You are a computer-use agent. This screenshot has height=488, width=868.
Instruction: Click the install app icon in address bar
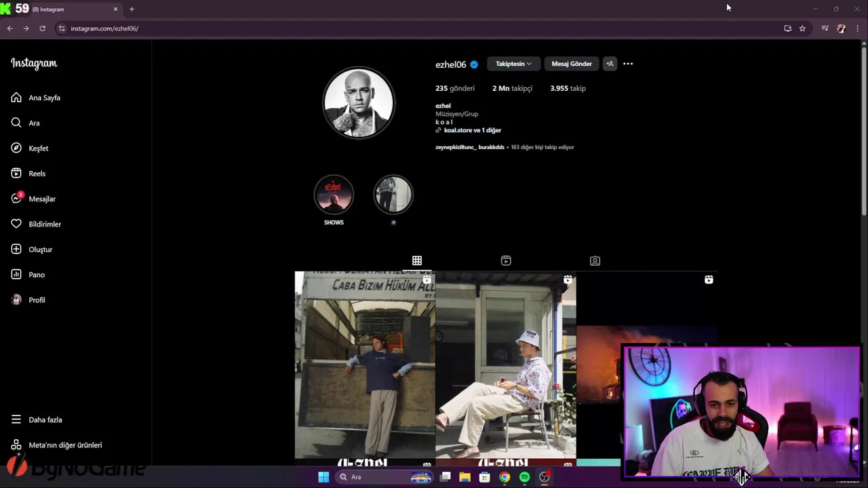(787, 28)
